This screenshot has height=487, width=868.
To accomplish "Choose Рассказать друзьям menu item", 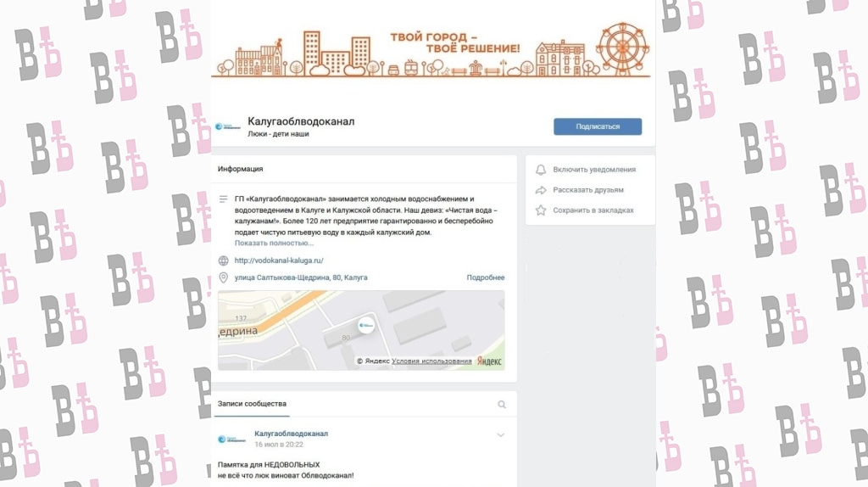I will click(x=588, y=190).
